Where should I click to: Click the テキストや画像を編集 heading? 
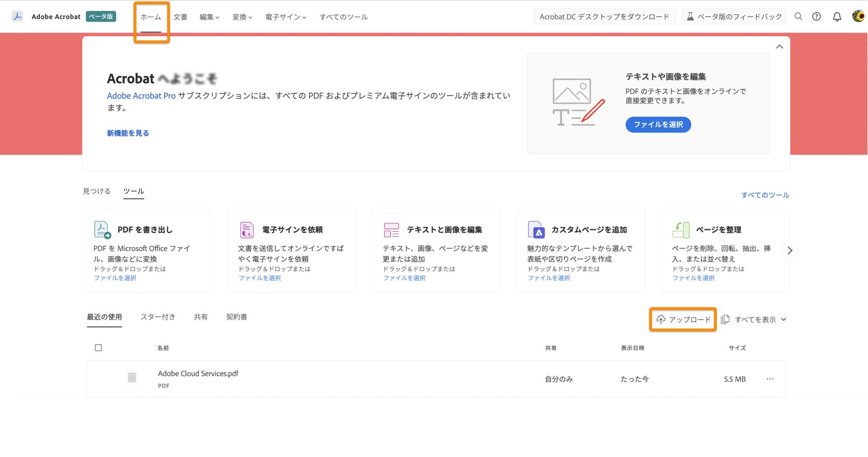coord(665,77)
